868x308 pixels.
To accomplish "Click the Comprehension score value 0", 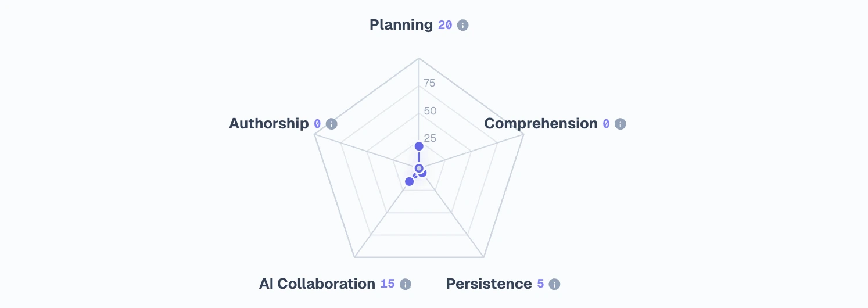I will [x=606, y=124].
